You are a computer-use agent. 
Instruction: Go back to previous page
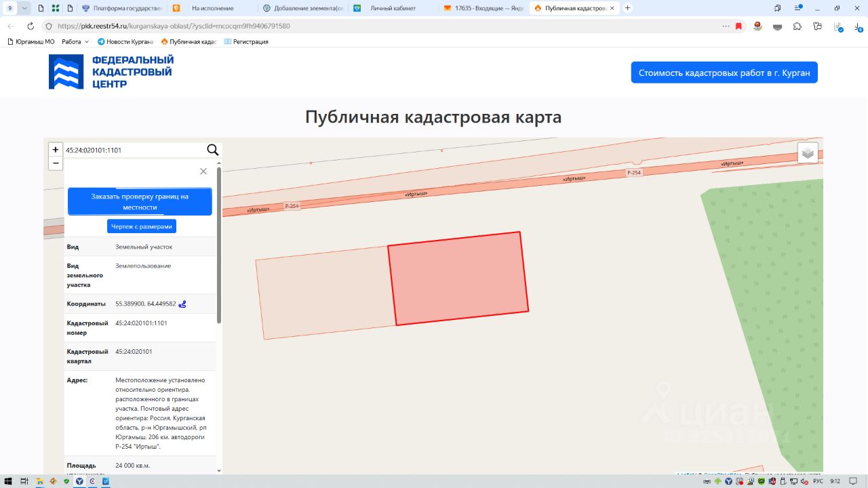click(x=11, y=26)
